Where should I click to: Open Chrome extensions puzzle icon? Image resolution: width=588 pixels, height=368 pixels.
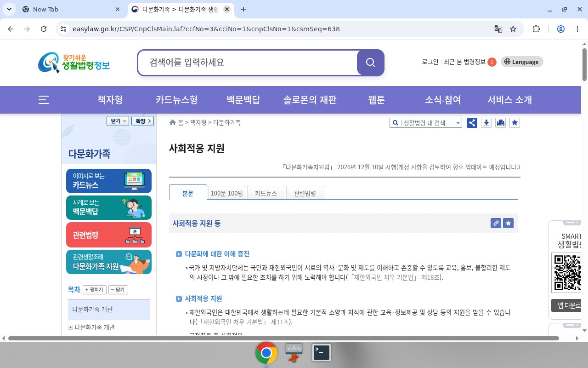pos(536,29)
